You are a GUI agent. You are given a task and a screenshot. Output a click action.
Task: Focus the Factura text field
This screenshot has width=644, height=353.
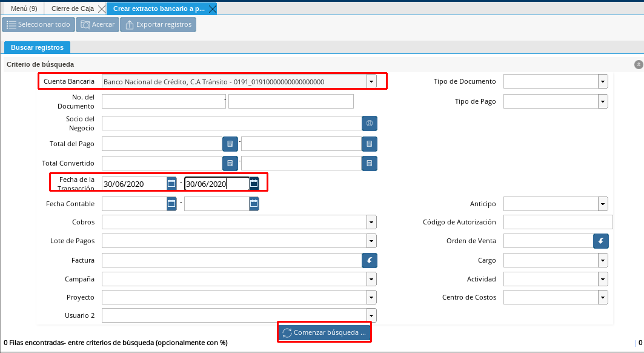[x=231, y=260]
